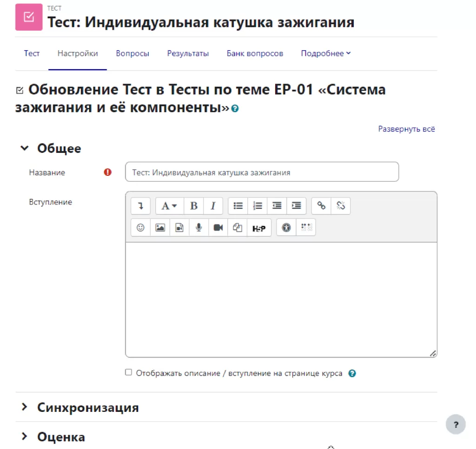Collapse the Общее section
Viewport: 476px width, 449px height.
[x=25, y=148]
